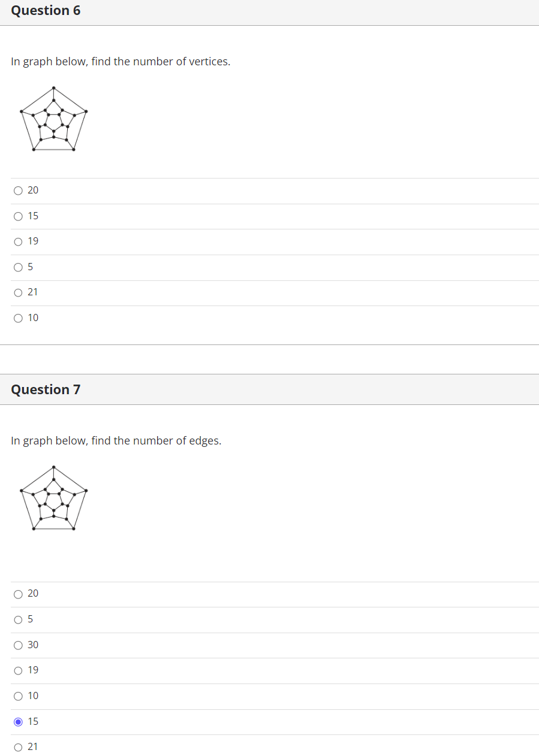
Task: Click the graph image in Question 6
Action: point(53,119)
